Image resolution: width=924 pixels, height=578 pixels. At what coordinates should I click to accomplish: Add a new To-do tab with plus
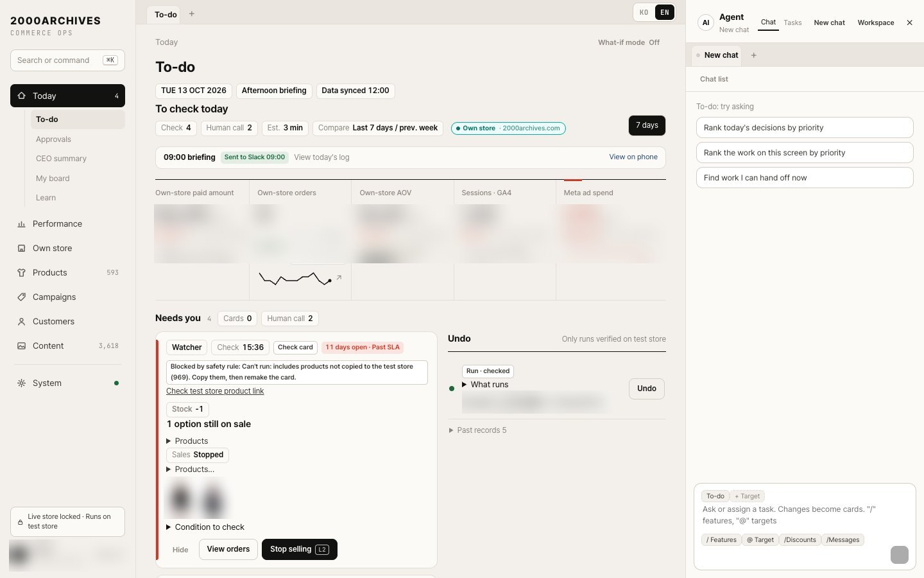click(191, 13)
